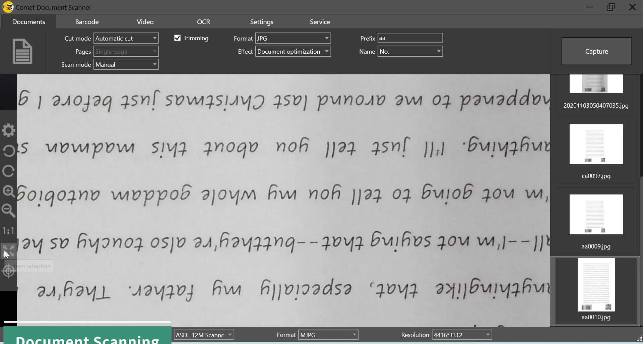644x344 pixels.
Task: Open the Effect dropdown list
Action: (x=293, y=51)
